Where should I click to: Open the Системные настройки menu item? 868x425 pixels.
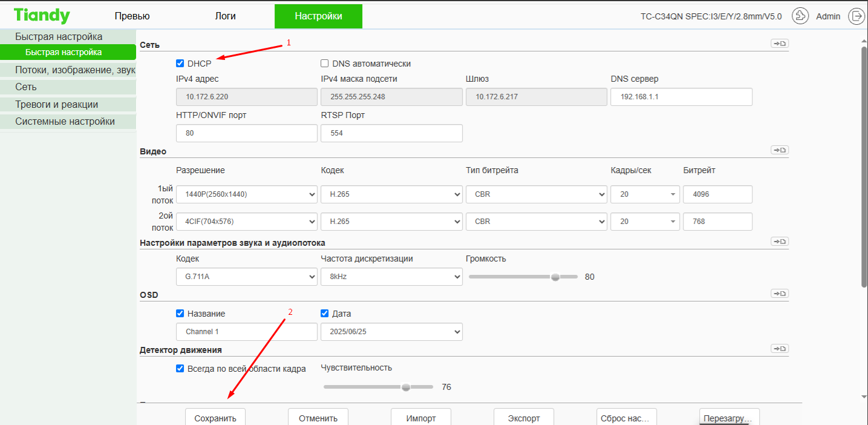coord(65,122)
